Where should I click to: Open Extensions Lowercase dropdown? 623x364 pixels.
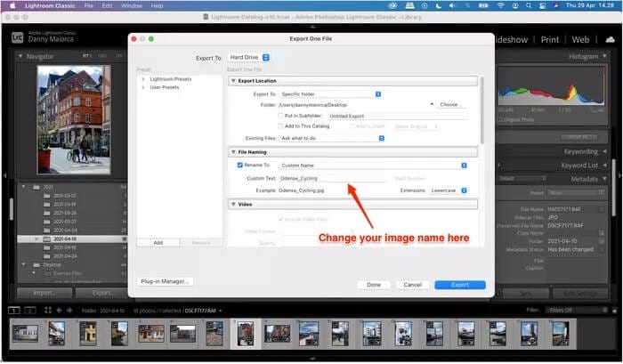click(x=449, y=190)
